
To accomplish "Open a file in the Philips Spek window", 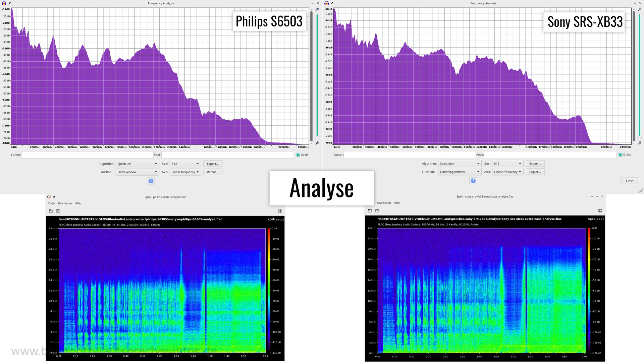I will click(x=51, y=211).
